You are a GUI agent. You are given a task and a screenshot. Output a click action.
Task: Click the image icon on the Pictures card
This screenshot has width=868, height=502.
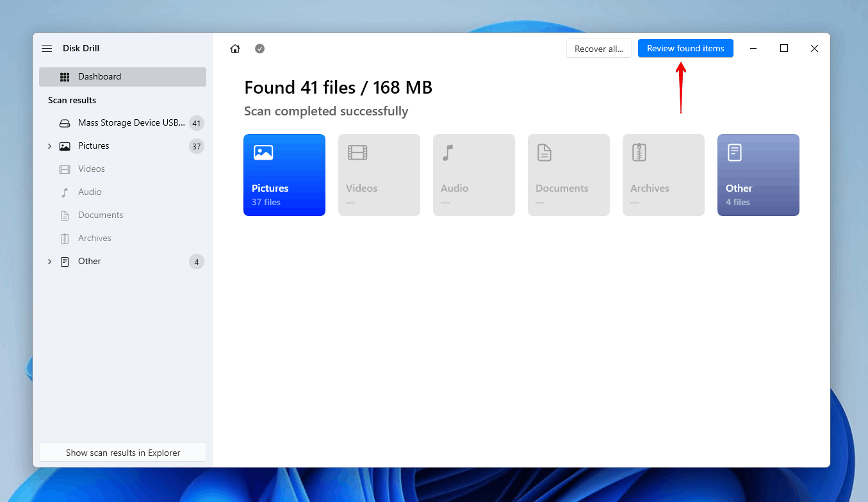coord(263,153)
